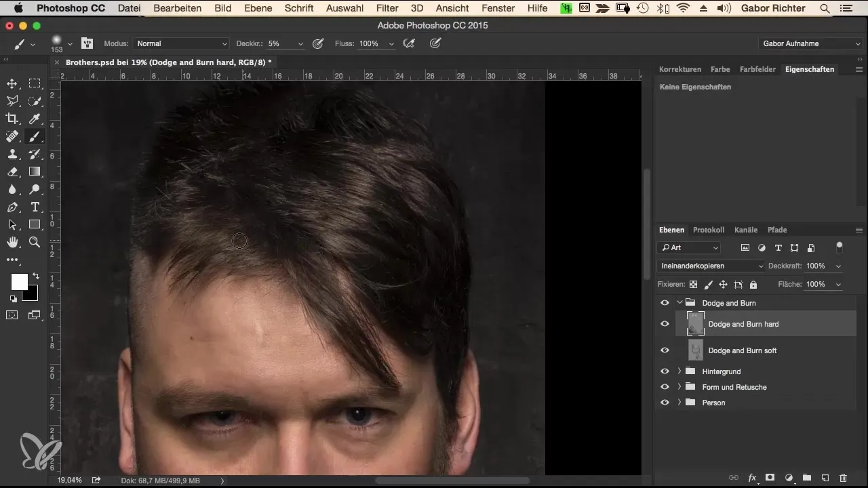Lock transparent pixels
The height and width of the screenshot is (488, 868).
tap(693, 285)
